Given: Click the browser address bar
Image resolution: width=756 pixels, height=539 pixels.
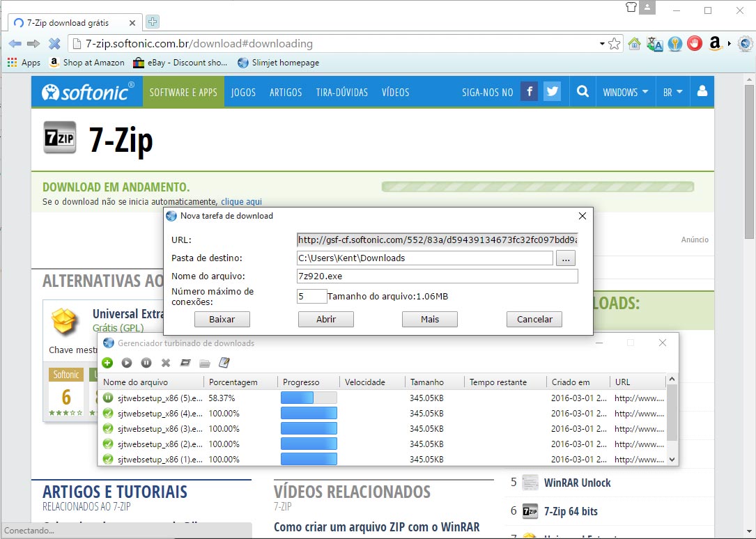Looking at the screenshot, I should coord(337,44).
